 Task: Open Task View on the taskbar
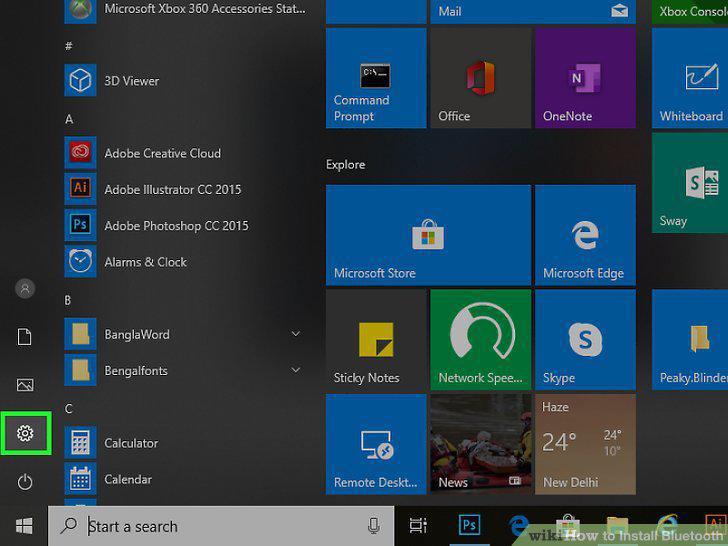click(418, 526)
